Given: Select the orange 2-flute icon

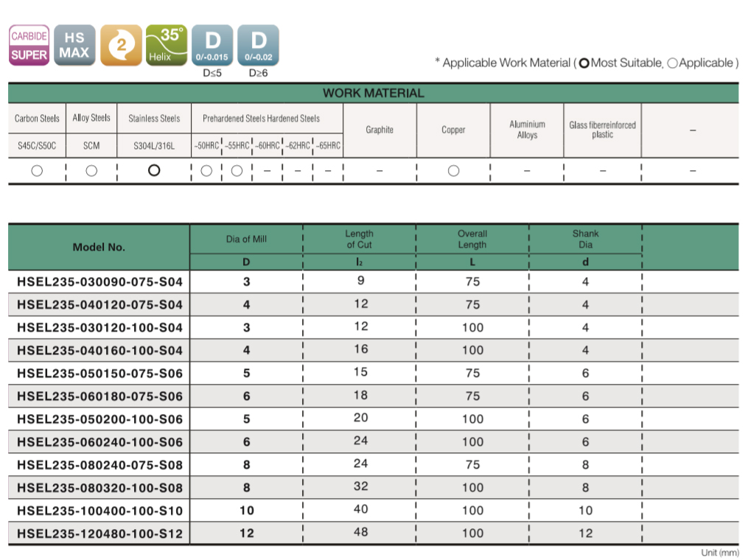Looking at the screenshot, I should tap(121, 45).
